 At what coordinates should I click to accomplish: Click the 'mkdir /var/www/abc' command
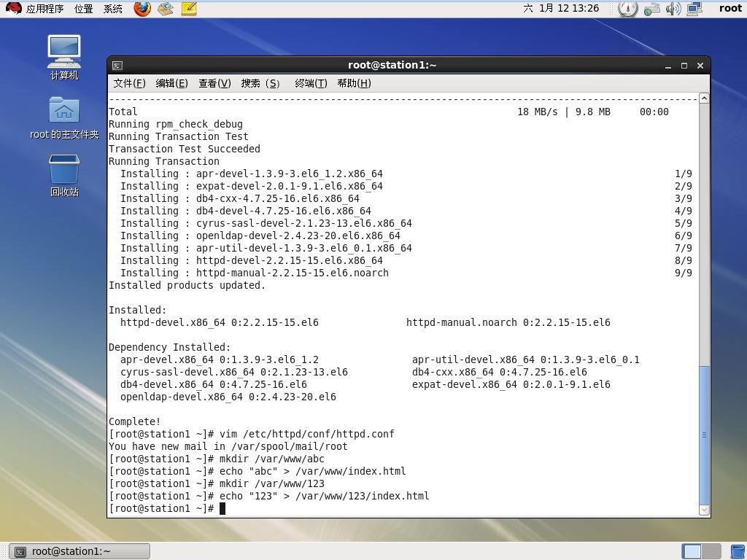point(271,459)
